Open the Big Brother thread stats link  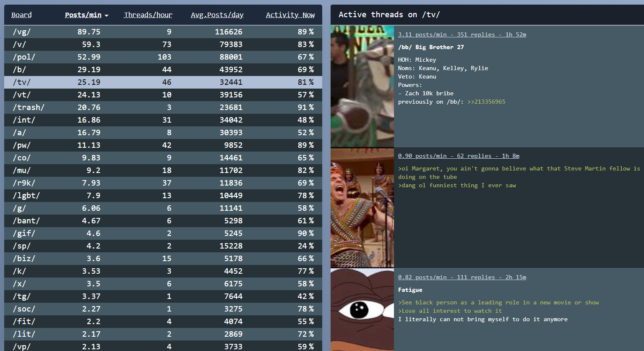[462, 34]
